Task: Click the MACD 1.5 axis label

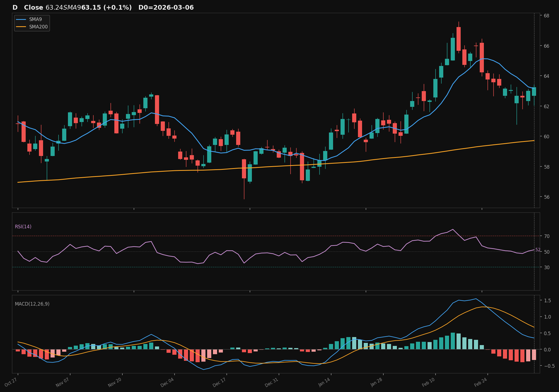Action: coord(547,301)
